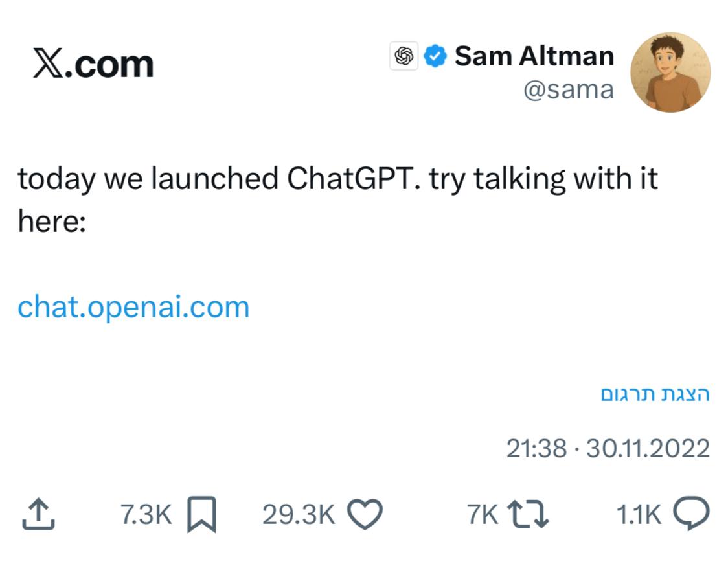728x568 pixels.
Task: Click the 21:38 timestamp
Action: (536, 448)
